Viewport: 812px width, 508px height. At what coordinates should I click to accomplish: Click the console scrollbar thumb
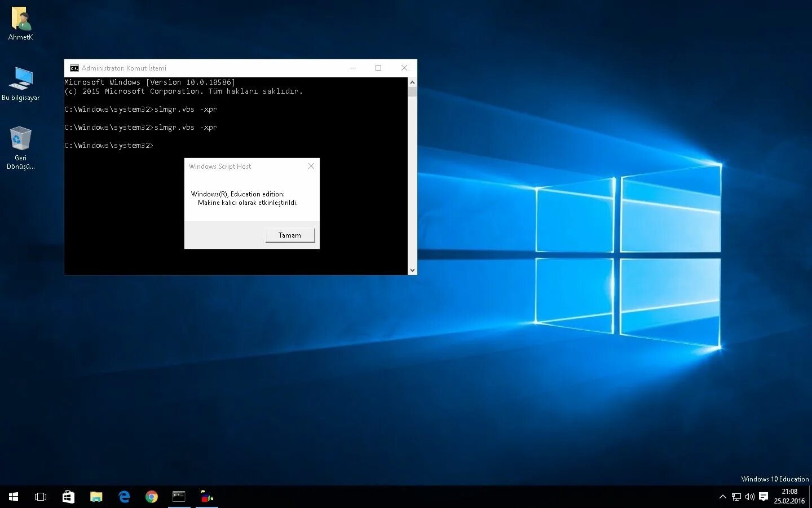[x=412, y=92]
